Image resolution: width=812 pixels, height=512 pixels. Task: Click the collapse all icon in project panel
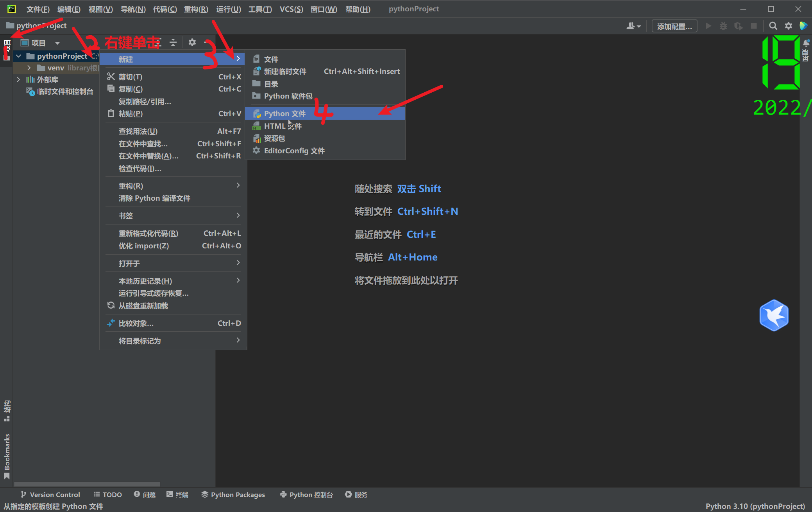(x=173, y=42)
